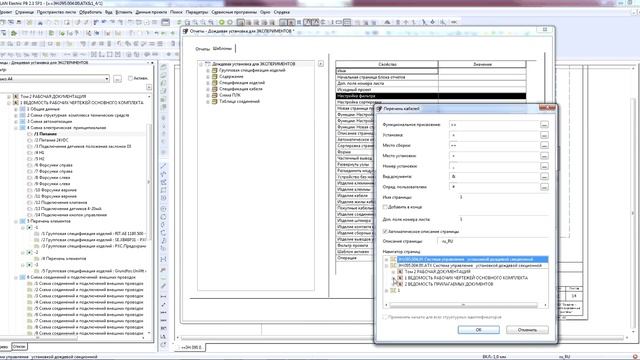Click the folder icon of 5 Перечень элементов
The image size is (640, 360).
click(x=23, y=221)
